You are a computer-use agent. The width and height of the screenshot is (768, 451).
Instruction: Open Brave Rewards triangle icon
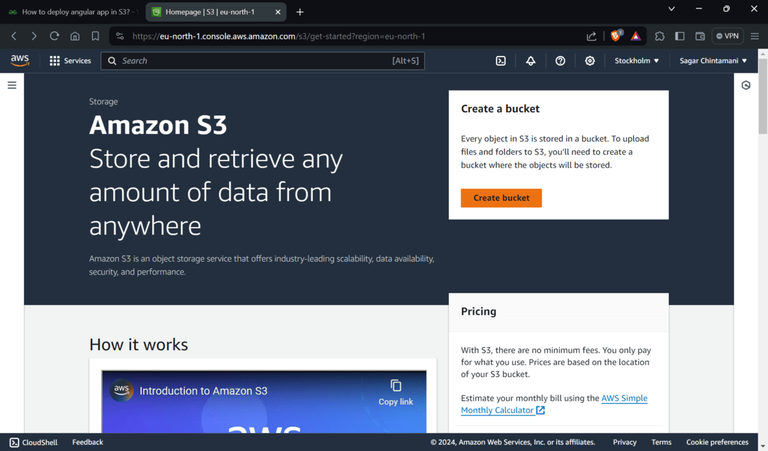point(635,36)
